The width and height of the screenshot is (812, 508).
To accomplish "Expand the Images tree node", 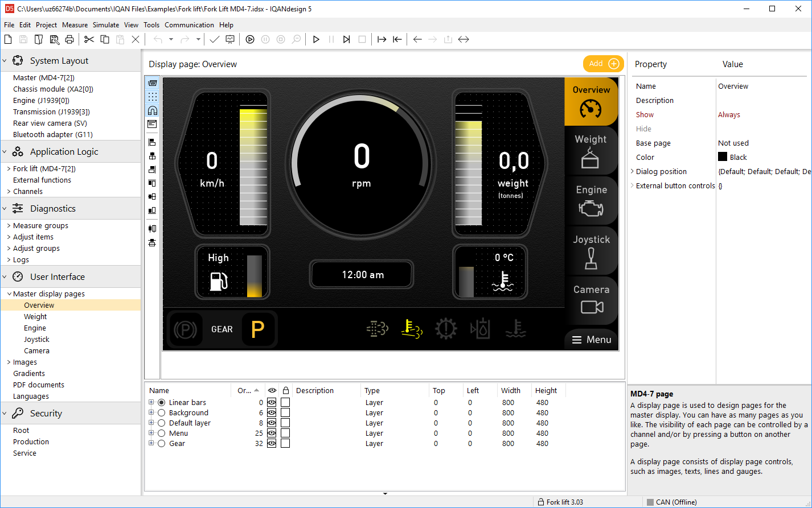I will pos(9,362).
